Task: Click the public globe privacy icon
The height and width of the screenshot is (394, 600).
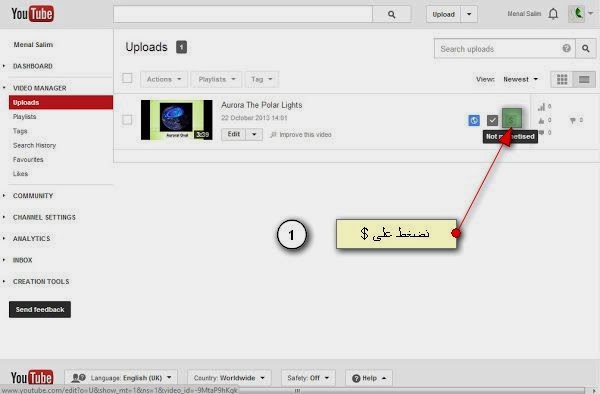Action: point(474,120)
